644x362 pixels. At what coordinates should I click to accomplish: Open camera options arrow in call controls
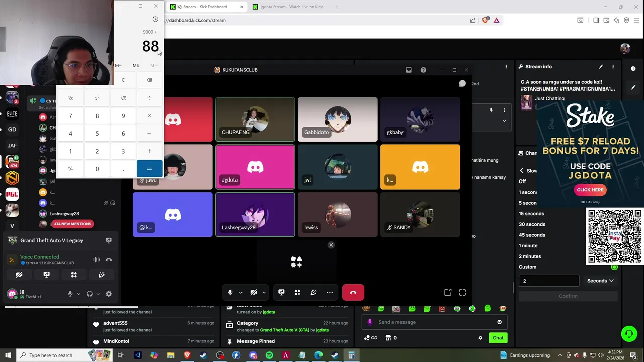pyautogui.click(x=264, y=292)
